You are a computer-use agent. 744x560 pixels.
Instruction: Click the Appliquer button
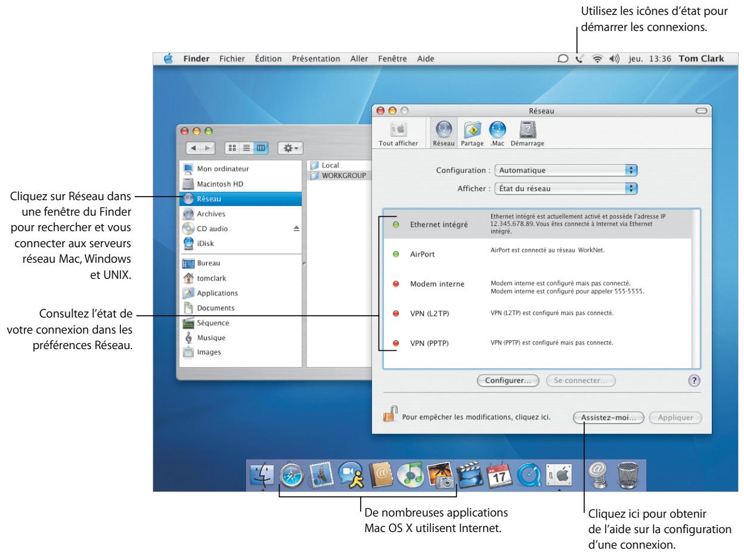click(675, 418)
